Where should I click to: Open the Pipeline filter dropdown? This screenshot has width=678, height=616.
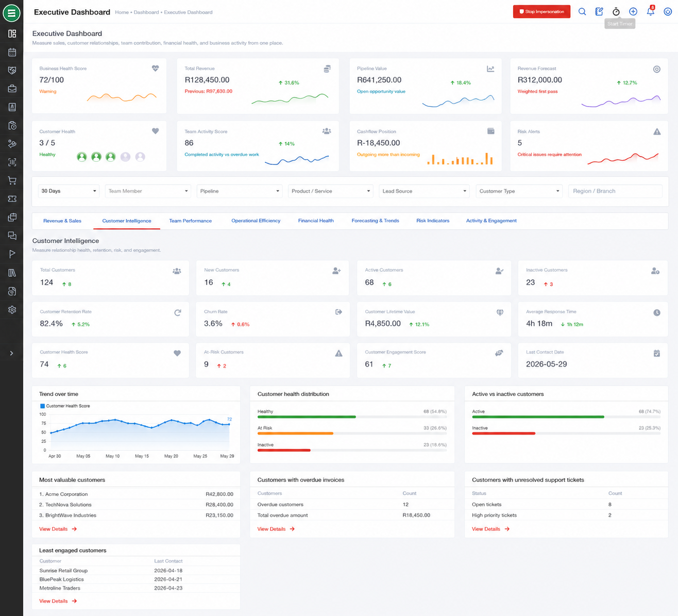[x=240, y=191]
